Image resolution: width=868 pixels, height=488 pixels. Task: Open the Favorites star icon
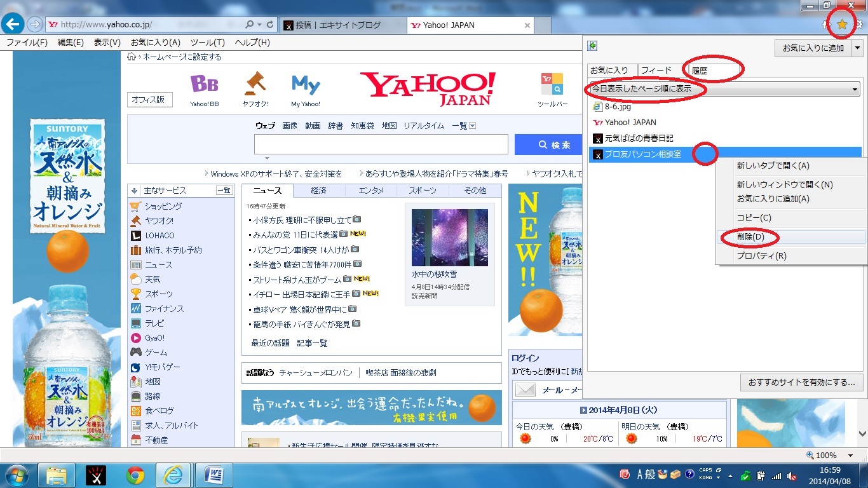coord(842,25)
